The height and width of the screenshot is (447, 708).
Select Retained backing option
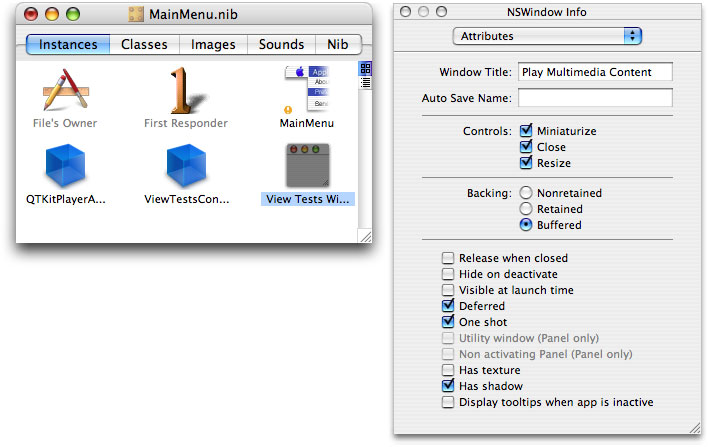click(x=526, y=209)
